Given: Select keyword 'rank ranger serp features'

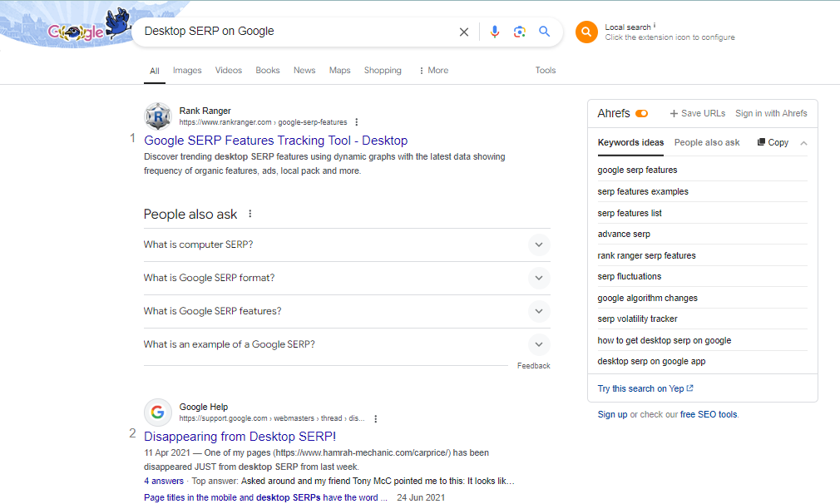Looking at the screenshot, I should 646,255.
